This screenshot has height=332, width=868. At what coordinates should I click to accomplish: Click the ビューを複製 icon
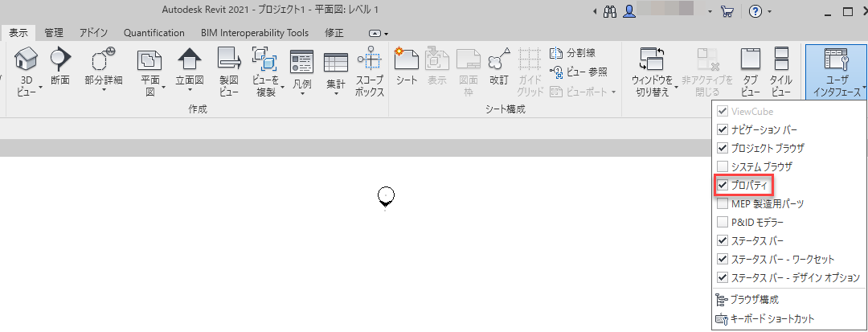(x=266, y=58)
